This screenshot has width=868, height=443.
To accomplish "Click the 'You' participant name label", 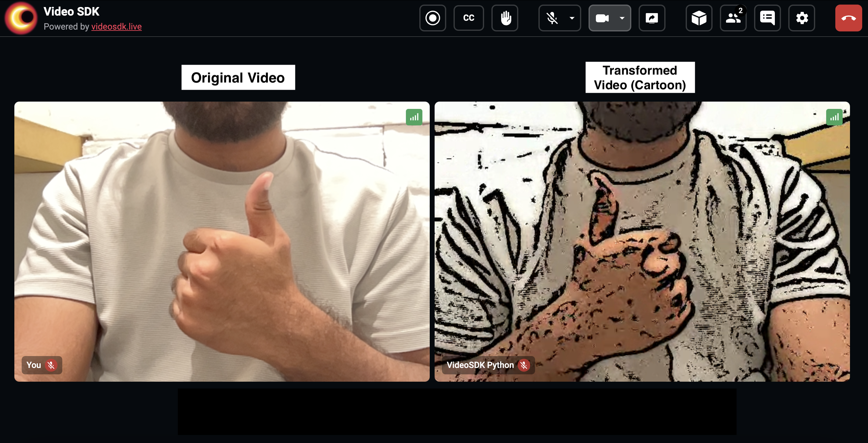I will pyautogui.click(x=34, y=365).
